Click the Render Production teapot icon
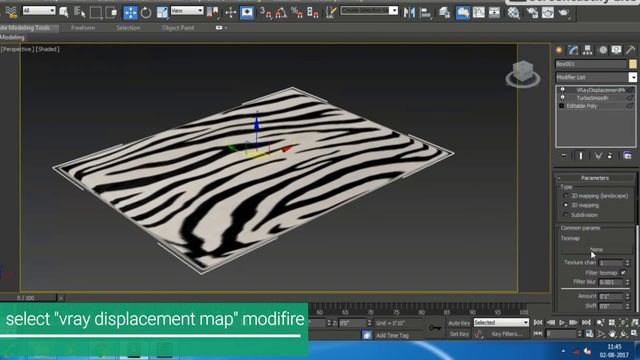Image resolution: width=640 pixels, height=360 pixels. [564, 13]
